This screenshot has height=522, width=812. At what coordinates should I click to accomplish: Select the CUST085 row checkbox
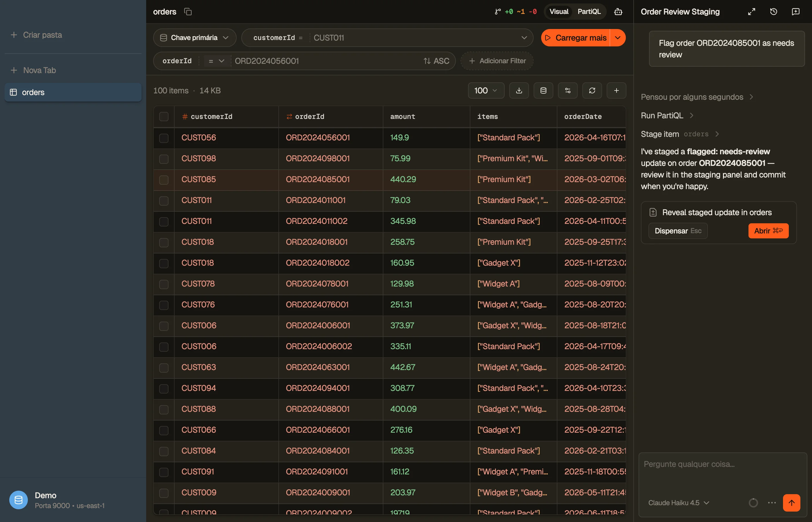click(x=164, y=180)
